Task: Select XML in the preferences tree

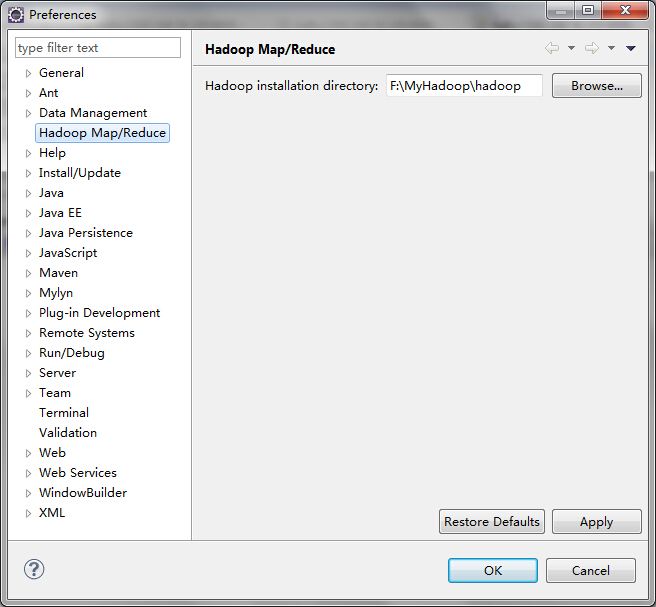Action: coord(52,512)
